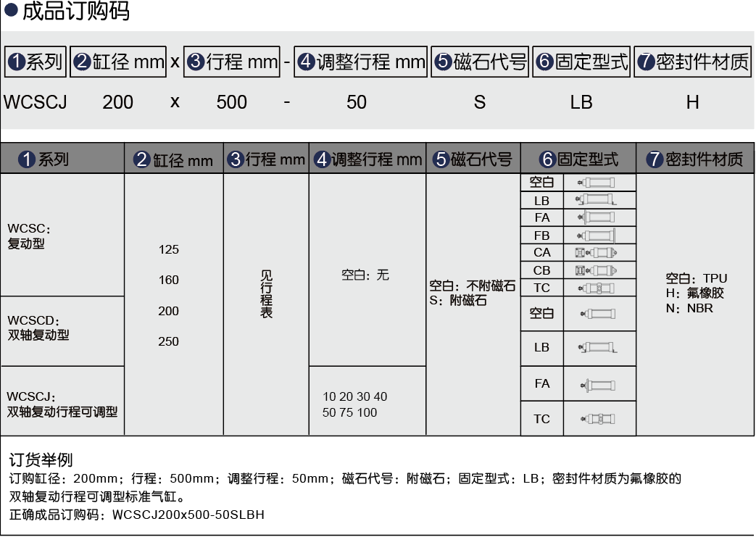This screenshot has width=756, height=537.
Task: Click bore size 200 in the table
Action: coord(168,311)
